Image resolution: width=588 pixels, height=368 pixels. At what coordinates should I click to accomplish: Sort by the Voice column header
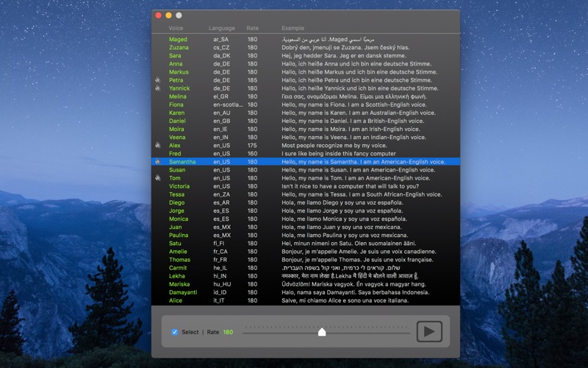176,28
